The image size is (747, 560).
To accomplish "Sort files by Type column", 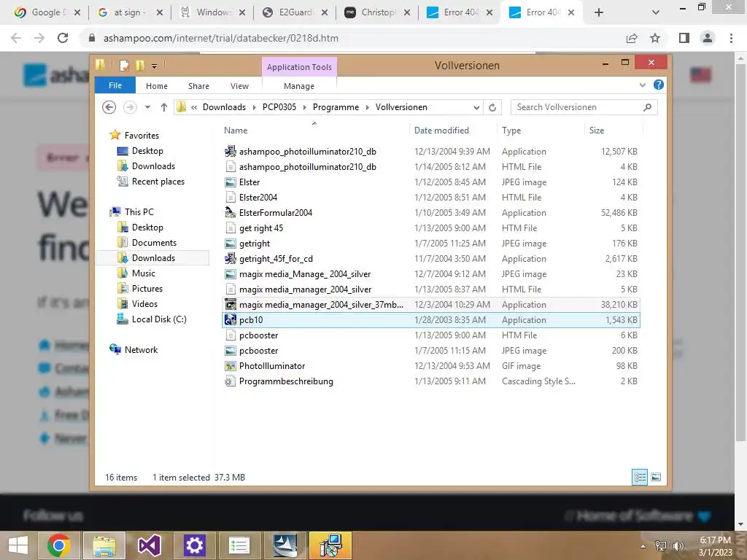I will [511, 130].
